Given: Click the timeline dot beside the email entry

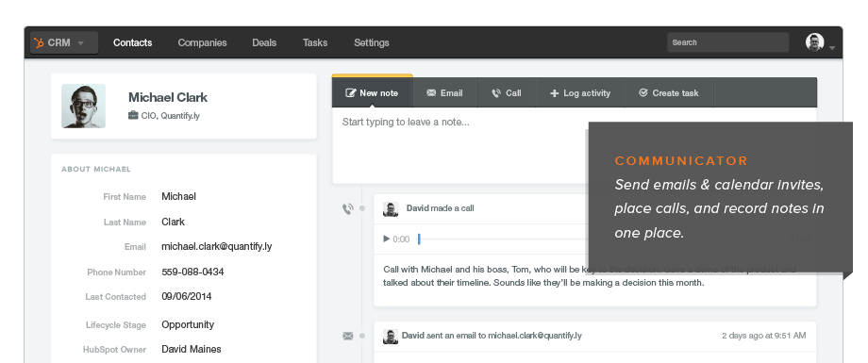Looking at the screenshot, I should point(362,336).
